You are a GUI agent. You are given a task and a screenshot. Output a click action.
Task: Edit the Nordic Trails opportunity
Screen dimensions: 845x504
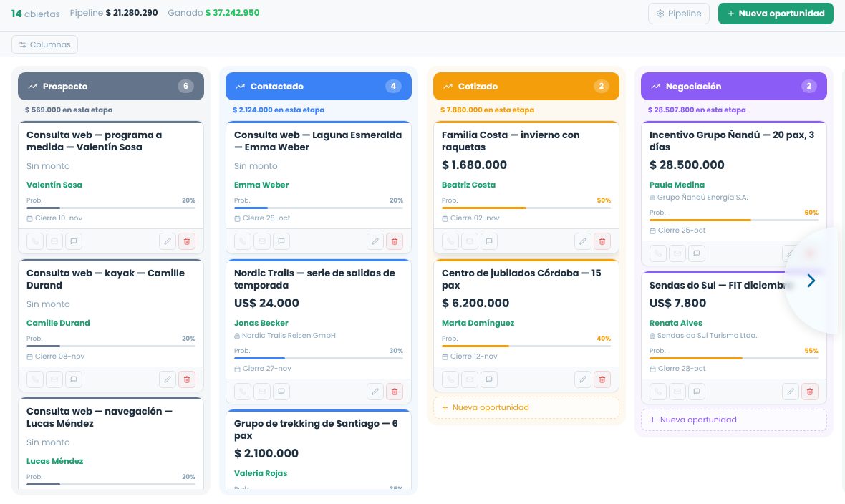click(x=375, y=392)
